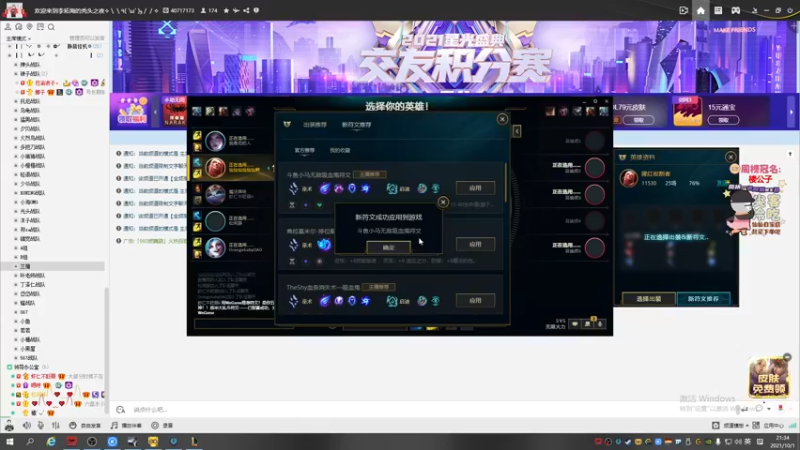800x450 pixels.
Task: Open the location pin icon atop sidebar
Action: click(x=29, y=27)
